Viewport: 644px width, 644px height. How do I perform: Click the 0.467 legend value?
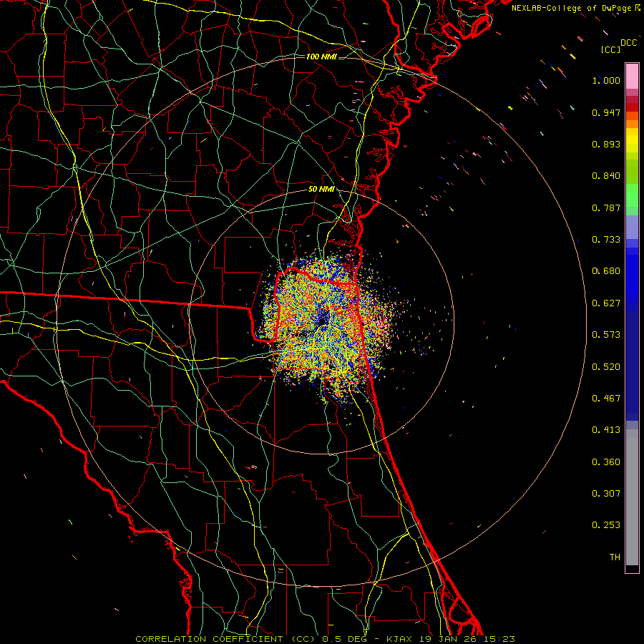pyautogui.click(x=606, y=399)
